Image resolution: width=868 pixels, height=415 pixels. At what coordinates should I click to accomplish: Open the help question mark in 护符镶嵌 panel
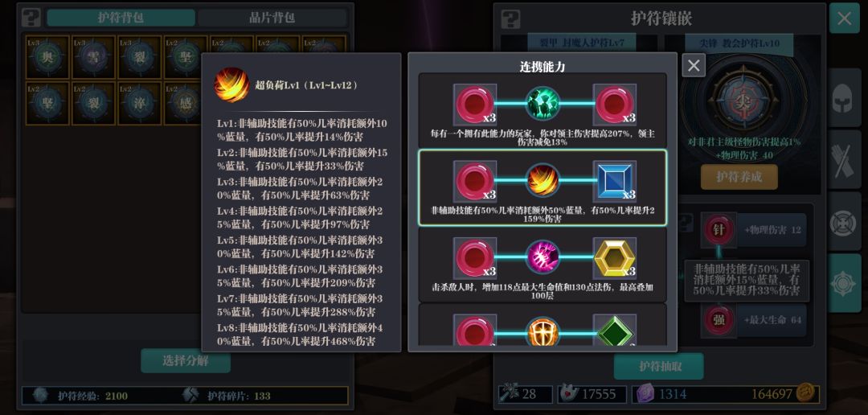(510, 18)
